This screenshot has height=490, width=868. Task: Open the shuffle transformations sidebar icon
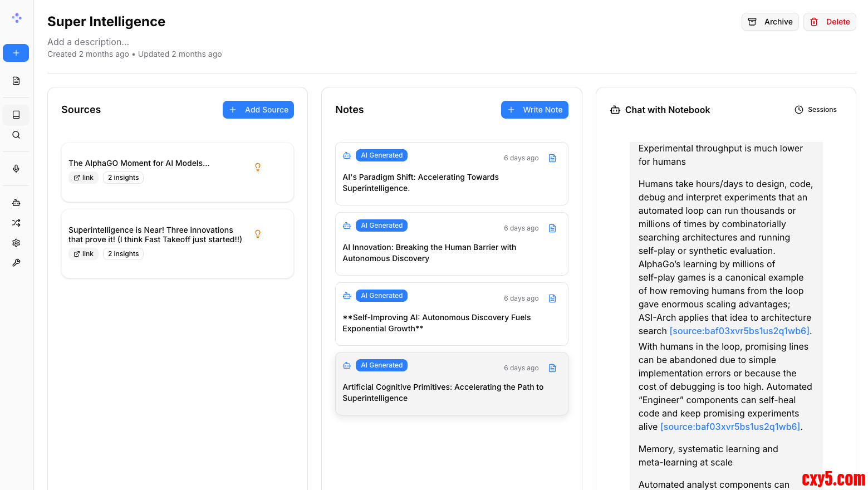[x=16, y=223]
